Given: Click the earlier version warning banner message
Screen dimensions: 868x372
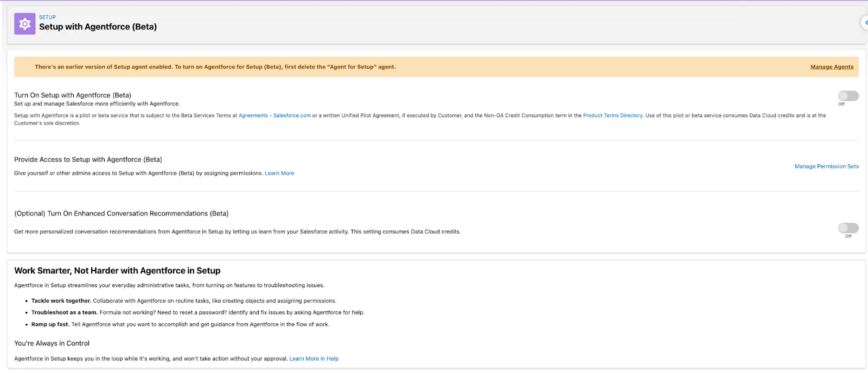Looking at the screenshot, I should click(x=215, y=67).
